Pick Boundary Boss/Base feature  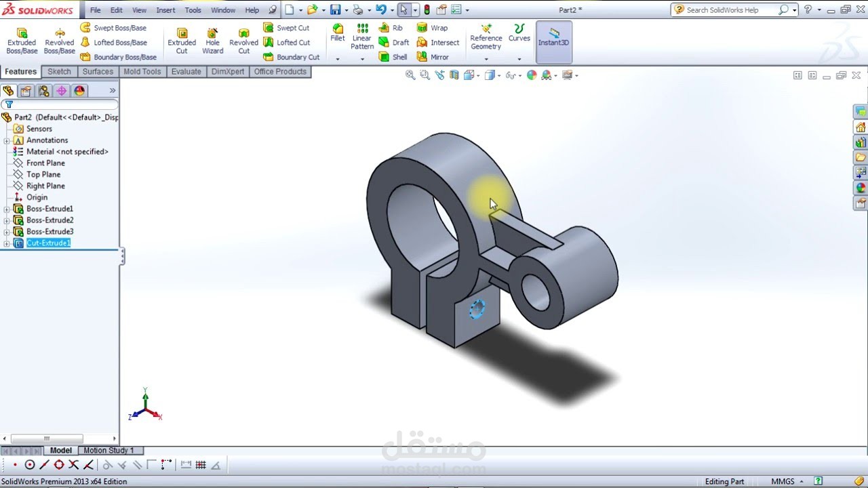[119, 57]
